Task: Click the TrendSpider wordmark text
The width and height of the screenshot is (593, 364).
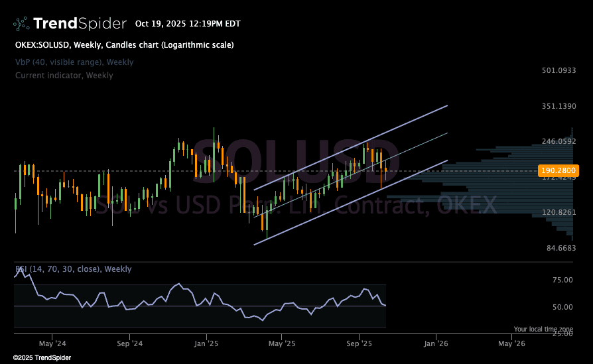Action: coord(80,24)
